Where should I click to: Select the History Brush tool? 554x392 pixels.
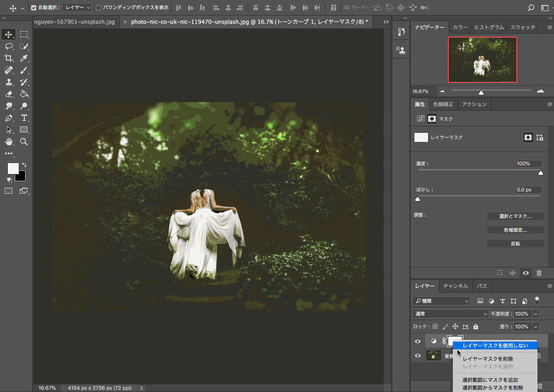pyautogui.click(x=24, y=82)
